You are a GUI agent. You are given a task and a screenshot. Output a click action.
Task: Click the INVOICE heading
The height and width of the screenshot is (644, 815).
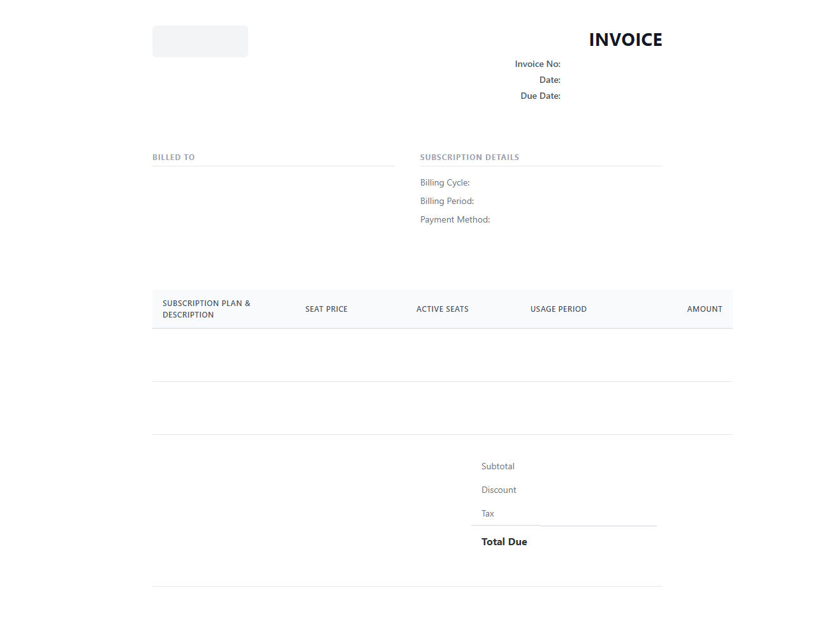tap(626, 40)
